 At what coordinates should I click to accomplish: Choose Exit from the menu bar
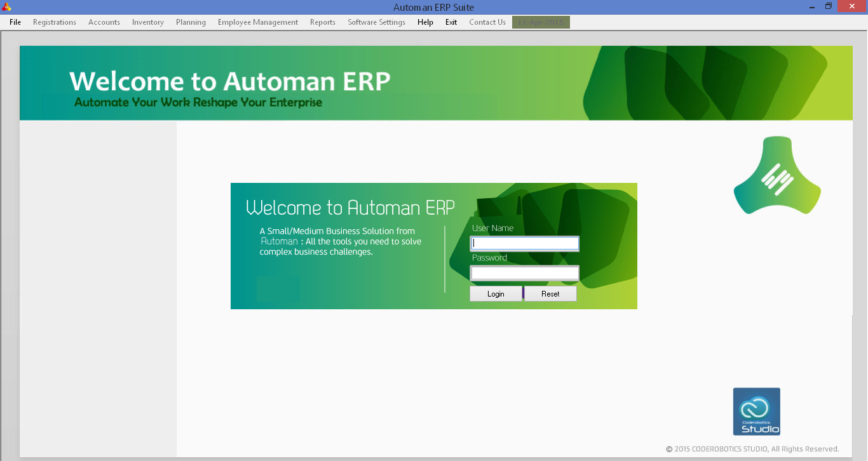(x=451, y=22)
